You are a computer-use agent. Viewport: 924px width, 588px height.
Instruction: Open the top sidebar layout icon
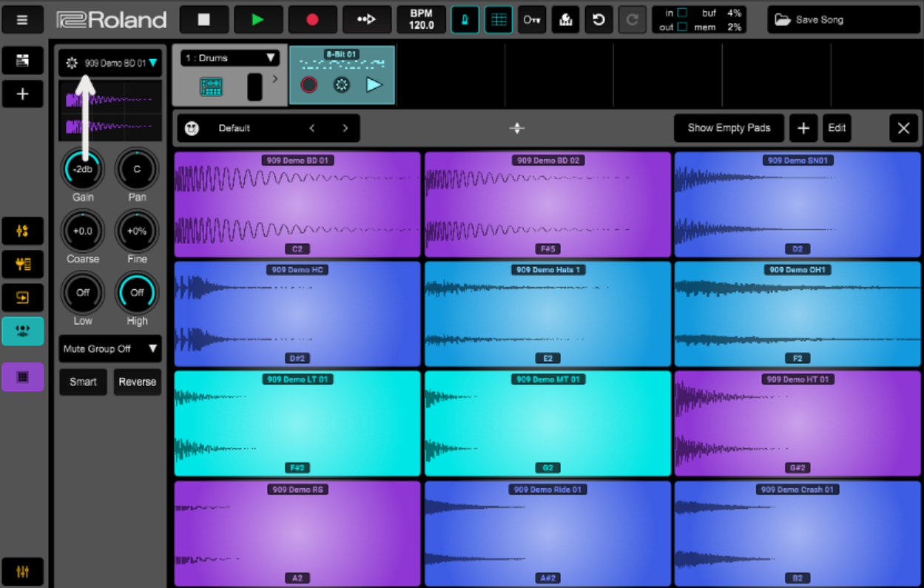pos(22,60)
